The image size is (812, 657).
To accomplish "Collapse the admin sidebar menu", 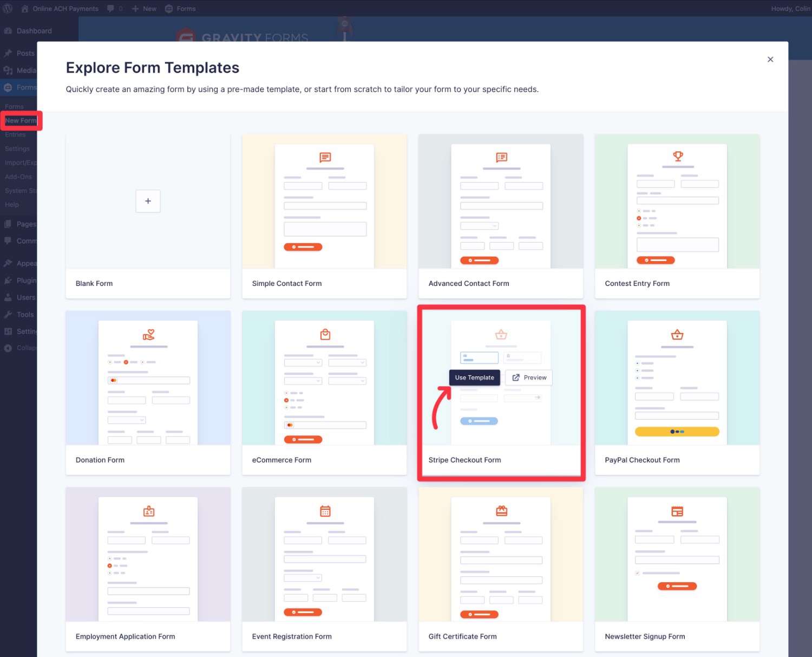I will click(x=8, y=348).
